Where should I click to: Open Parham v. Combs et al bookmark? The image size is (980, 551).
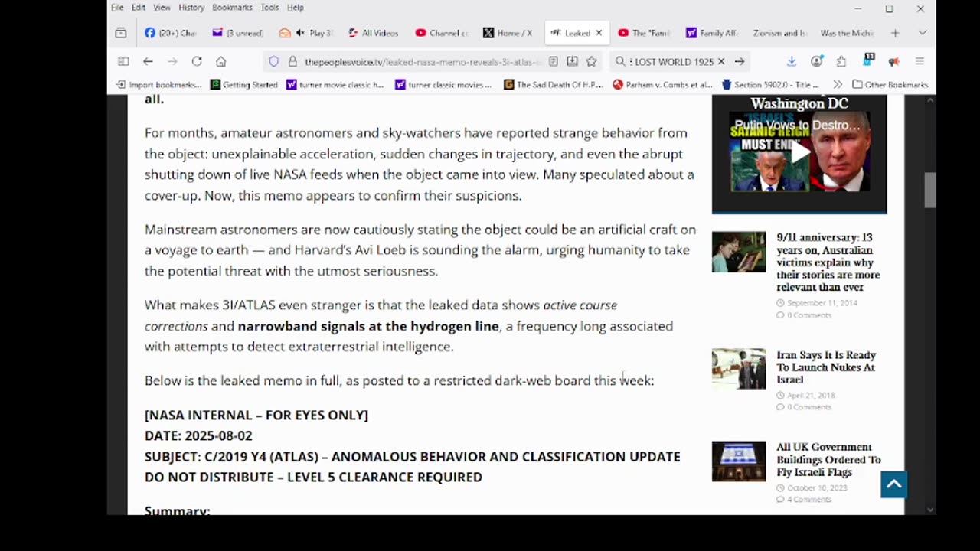662,85
